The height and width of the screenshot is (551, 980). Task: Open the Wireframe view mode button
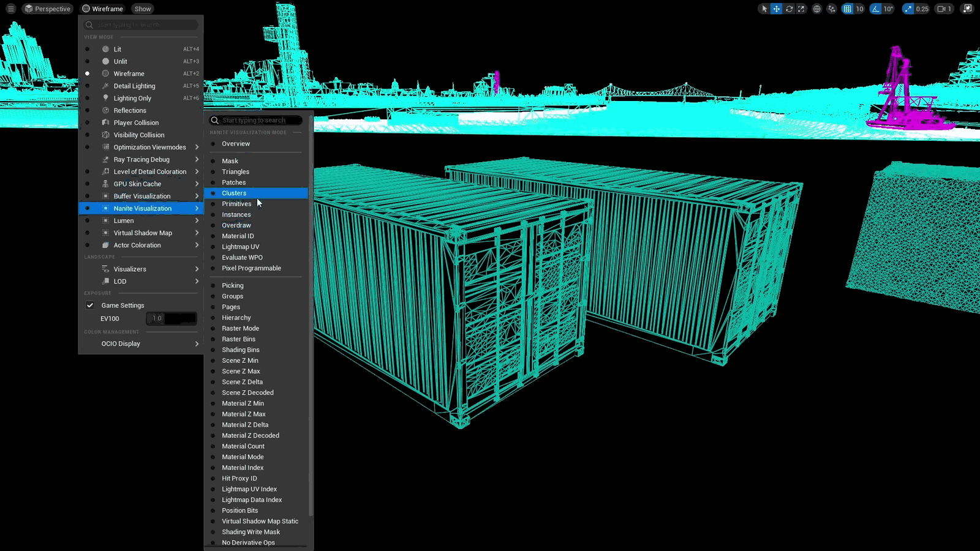click(x=102, y=9)
